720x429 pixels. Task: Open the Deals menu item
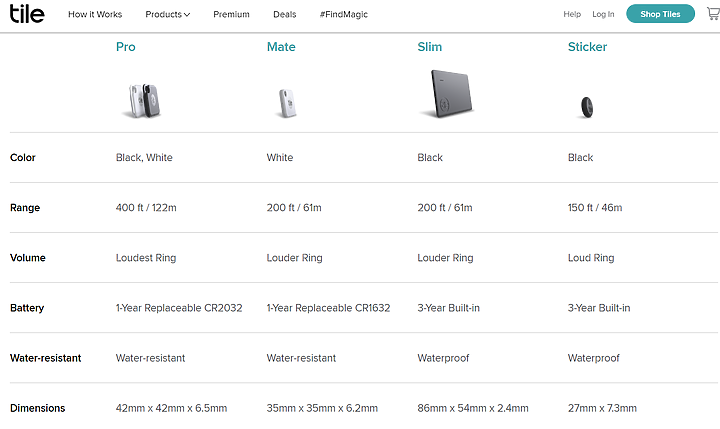[x=285, y=14]
